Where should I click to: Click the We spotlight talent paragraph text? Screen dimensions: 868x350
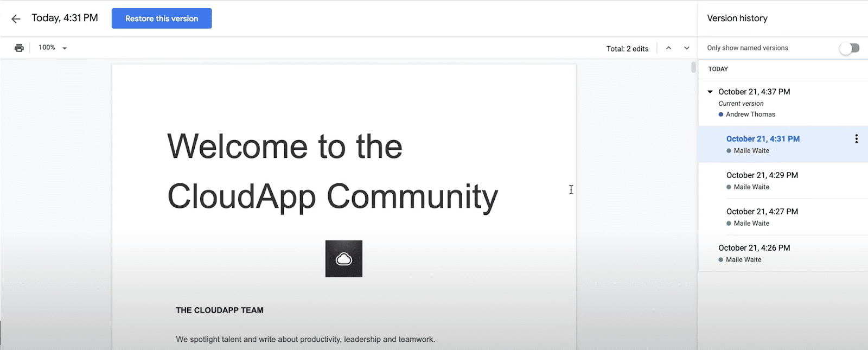point(305,339)
